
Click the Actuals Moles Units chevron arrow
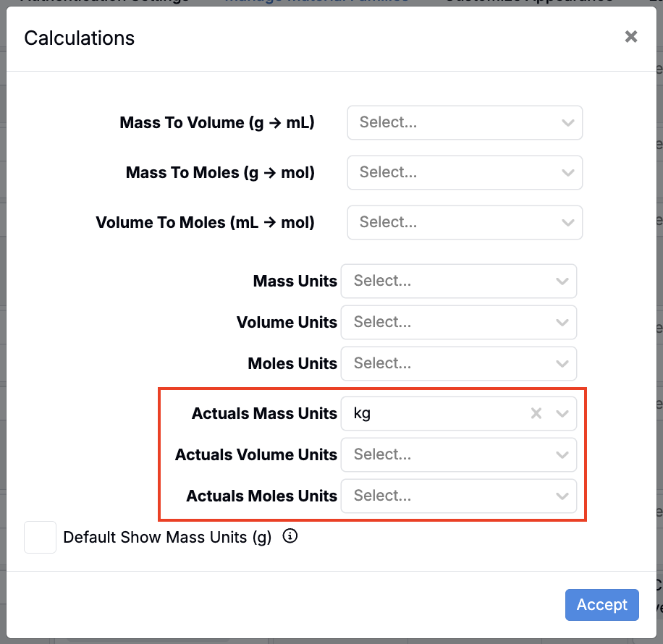click(562, 496)
